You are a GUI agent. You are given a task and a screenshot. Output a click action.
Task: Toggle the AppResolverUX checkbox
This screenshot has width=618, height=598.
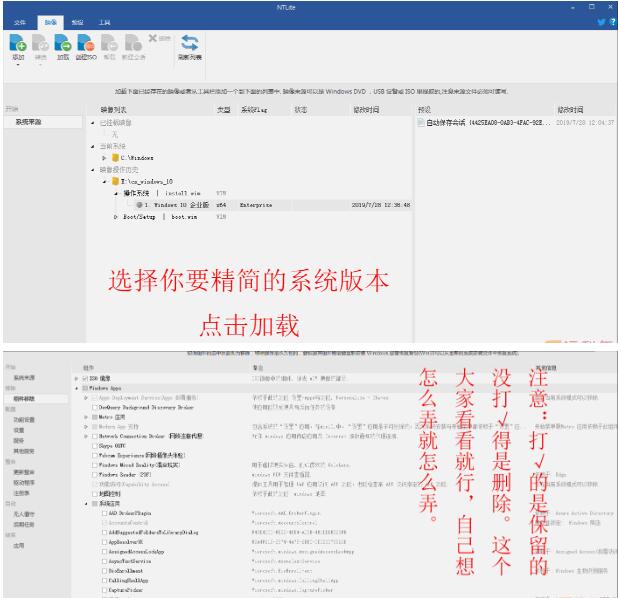tap(104, 542)
